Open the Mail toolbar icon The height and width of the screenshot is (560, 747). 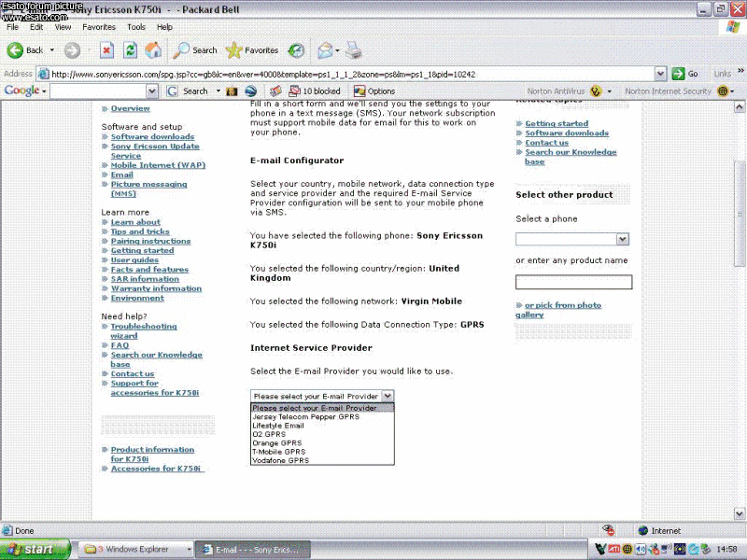point(324,50)
